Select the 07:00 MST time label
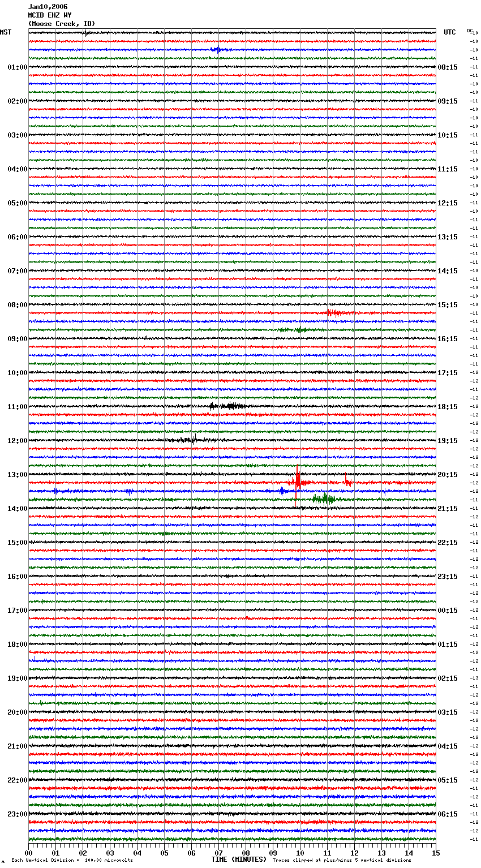This screenshot has height=868, width=481. 18,271
